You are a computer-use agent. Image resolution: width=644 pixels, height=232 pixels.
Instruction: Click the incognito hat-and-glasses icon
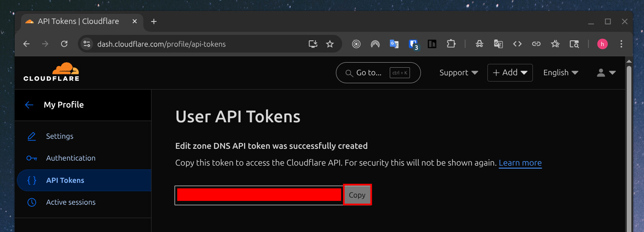tap(479, 44)
